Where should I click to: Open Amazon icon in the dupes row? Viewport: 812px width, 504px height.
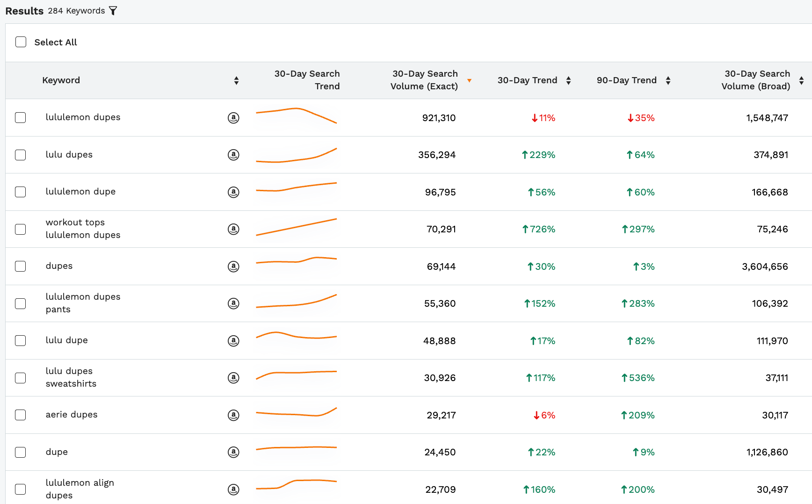233,266
